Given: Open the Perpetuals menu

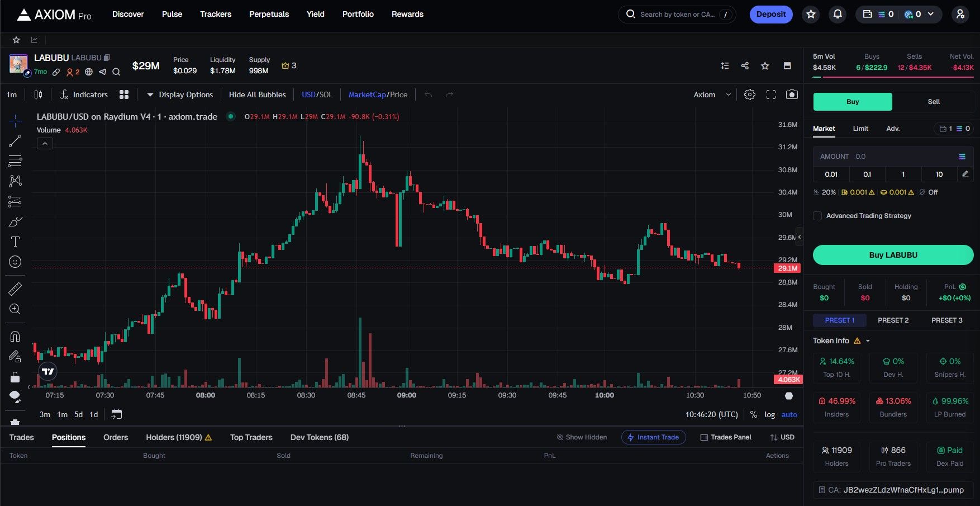Looking at the screenshot, I should (269, 15).
